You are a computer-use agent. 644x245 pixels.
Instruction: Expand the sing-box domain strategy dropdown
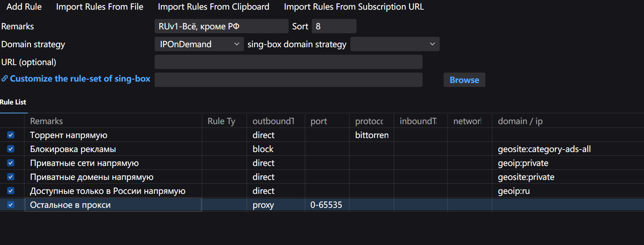[395, 44]
